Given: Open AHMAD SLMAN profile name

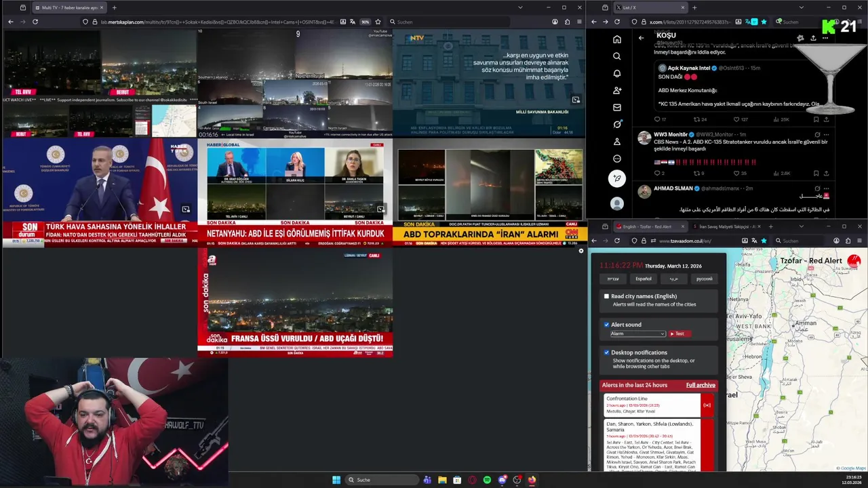Looking at the screenshot, I should click(x=673, y=188).
